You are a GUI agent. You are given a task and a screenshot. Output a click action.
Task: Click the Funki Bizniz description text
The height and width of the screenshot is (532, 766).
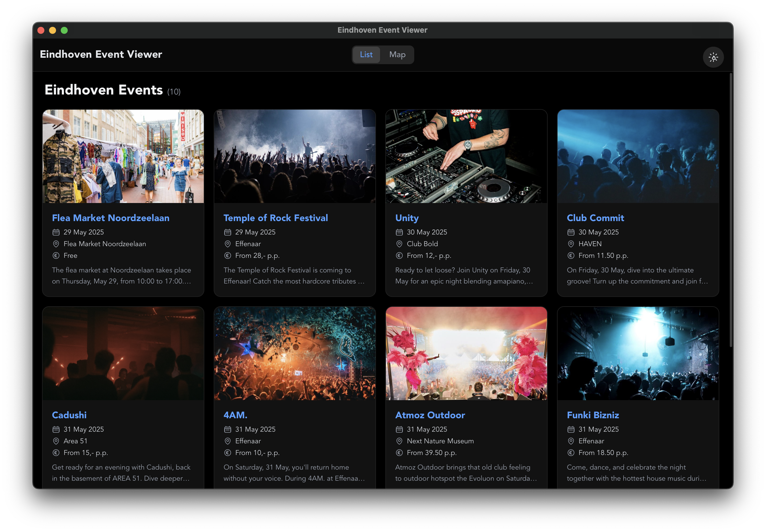coord(637,472)
